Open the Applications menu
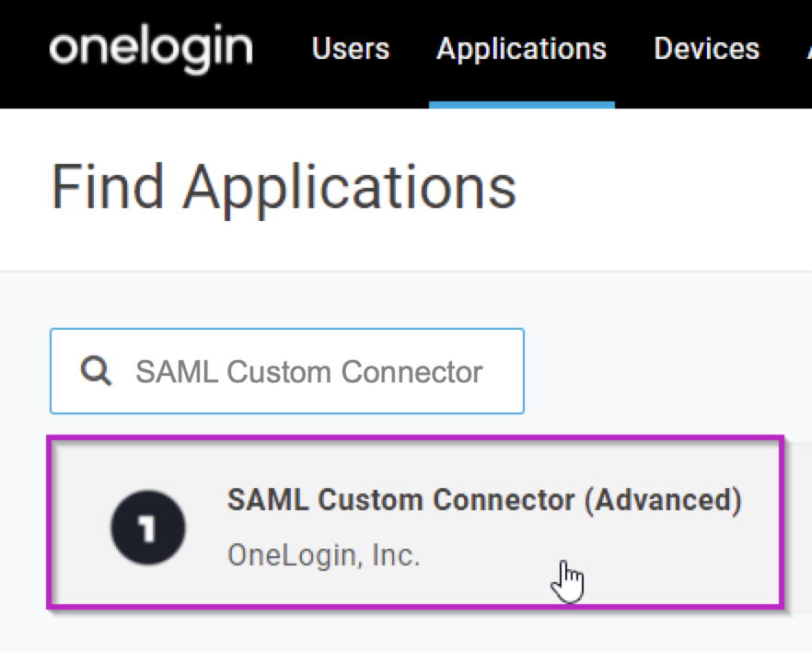Viewport: 812px width, 652px height. 521,49
